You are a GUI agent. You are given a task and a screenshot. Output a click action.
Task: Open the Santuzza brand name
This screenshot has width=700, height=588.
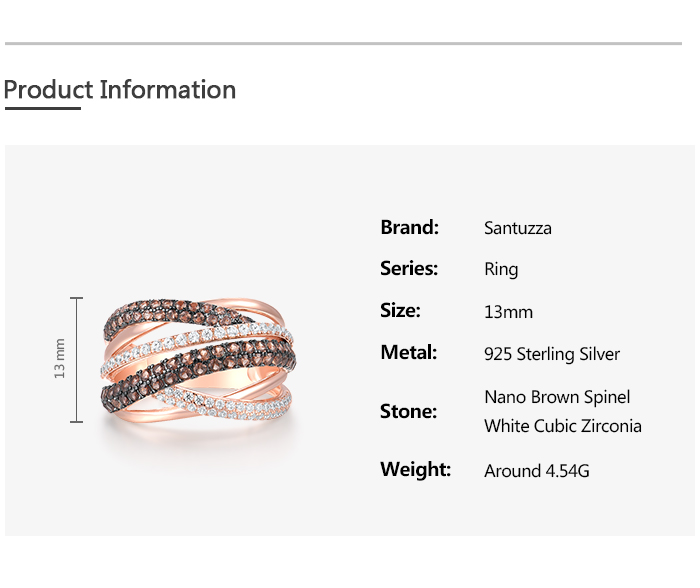[517, 228]
